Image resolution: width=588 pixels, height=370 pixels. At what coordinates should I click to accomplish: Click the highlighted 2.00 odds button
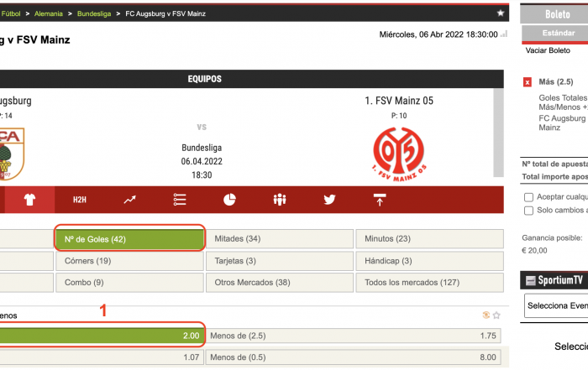(102, 336)
